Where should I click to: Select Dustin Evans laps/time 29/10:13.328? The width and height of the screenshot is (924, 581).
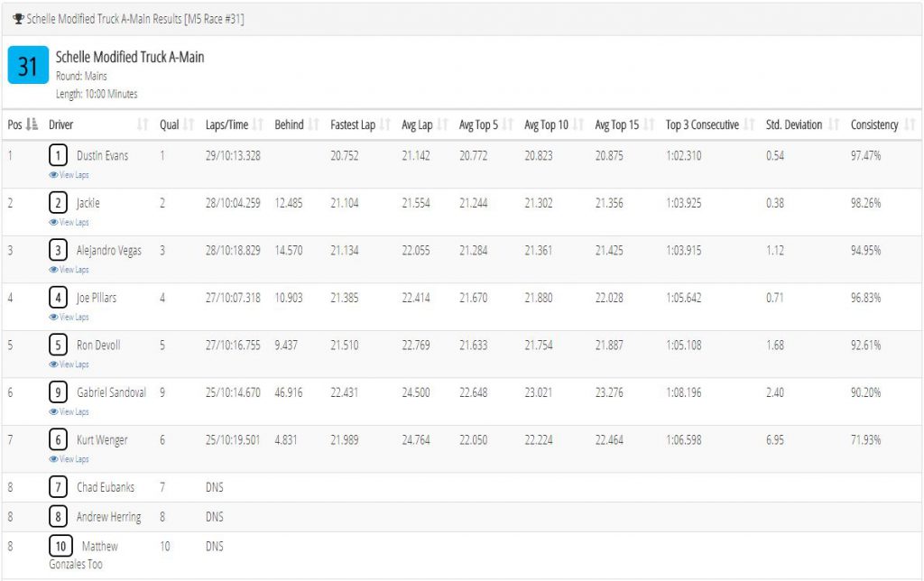pos(233,155)
